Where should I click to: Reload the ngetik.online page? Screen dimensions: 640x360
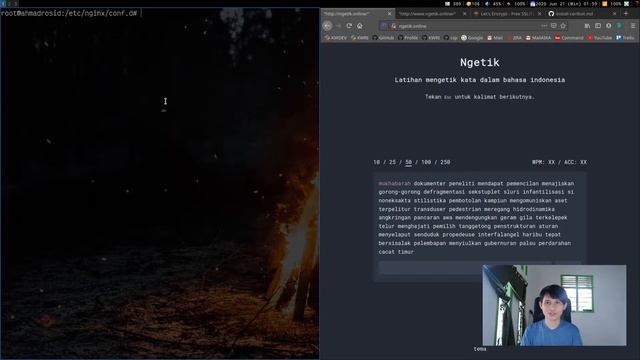click(349, 26)
